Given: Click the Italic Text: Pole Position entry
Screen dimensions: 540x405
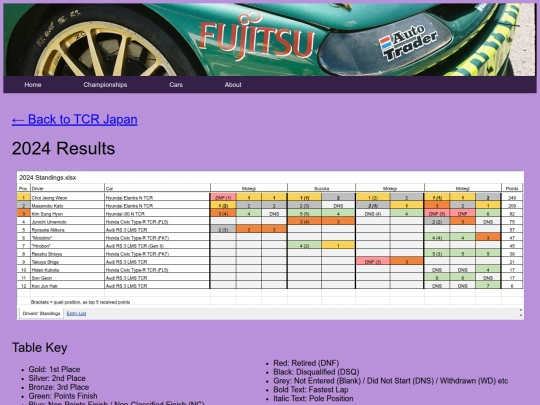Looking at the screenshot, I should [313, 398].
